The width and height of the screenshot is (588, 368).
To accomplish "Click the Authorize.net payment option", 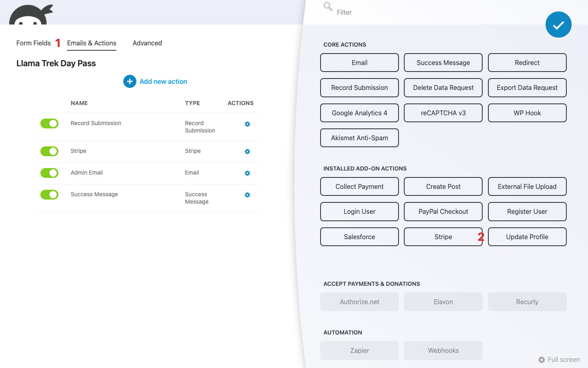I will (359, 302).
